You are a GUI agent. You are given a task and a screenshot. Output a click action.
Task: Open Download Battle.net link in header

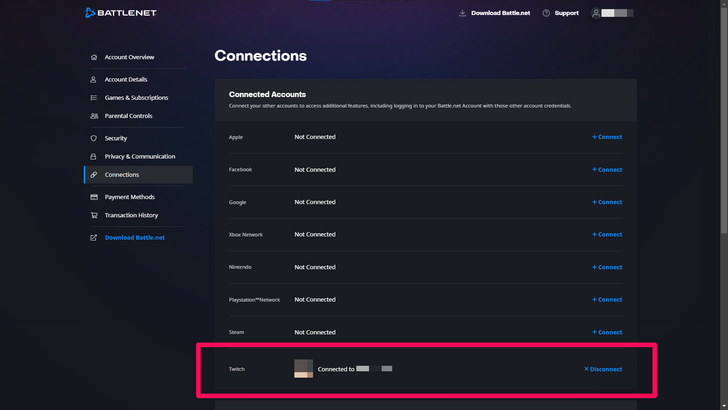(500, 13)
